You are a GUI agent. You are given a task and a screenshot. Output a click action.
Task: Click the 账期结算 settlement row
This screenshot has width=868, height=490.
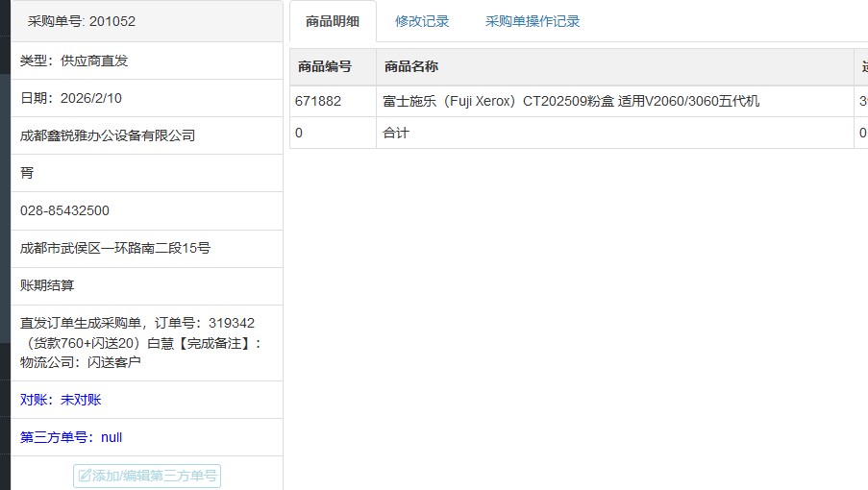point(47,285)
